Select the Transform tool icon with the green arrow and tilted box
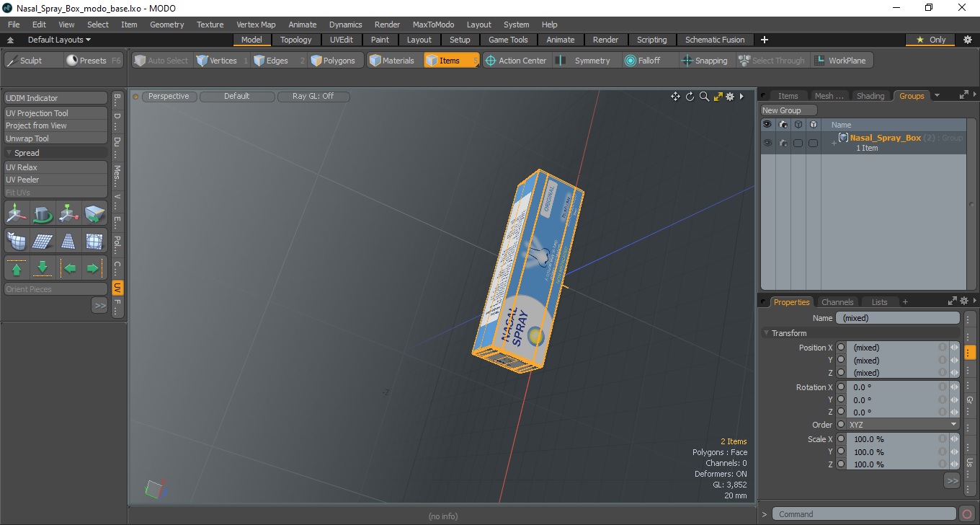This screenshot has width=980, height=525. pos(94,213)
